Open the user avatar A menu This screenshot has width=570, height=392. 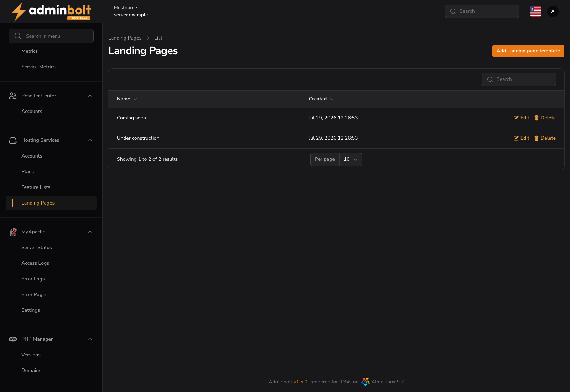[x=553, y=11]
